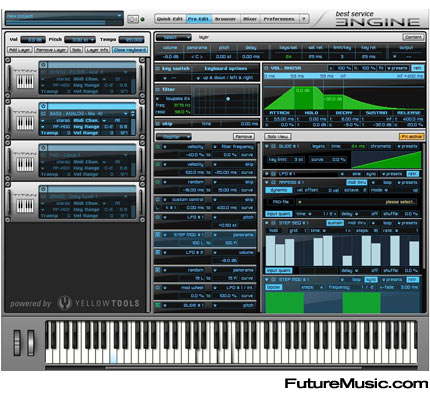Adjust the filter frequency XY pad dot

click(228, 99)
